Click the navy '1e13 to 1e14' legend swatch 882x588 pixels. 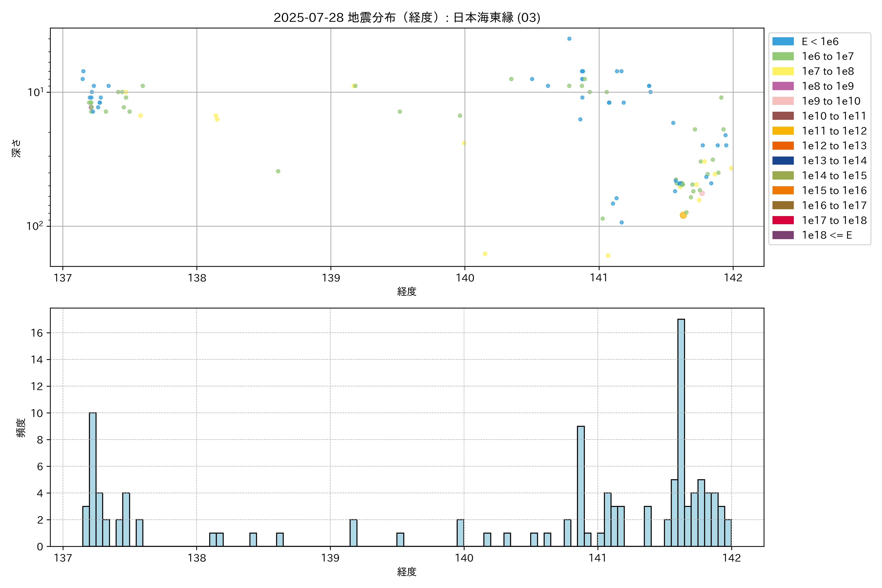tap(783, 160)
